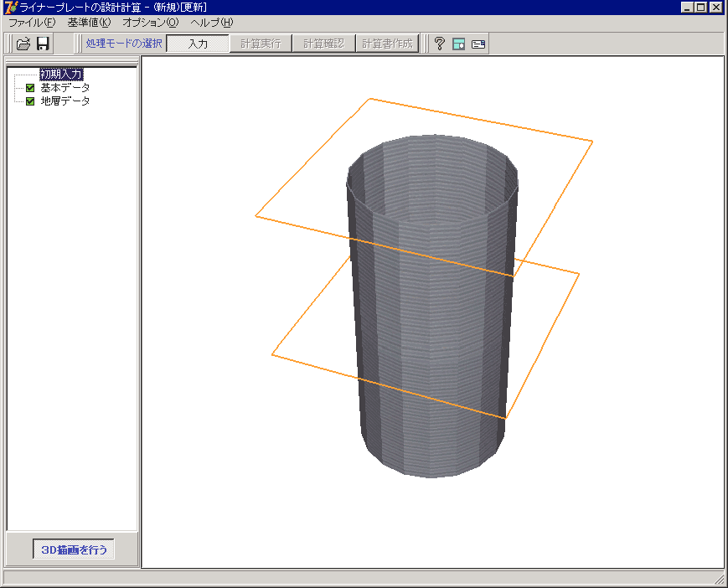Open help question mark icon
The image size is (728, 588).
[439, 44]
